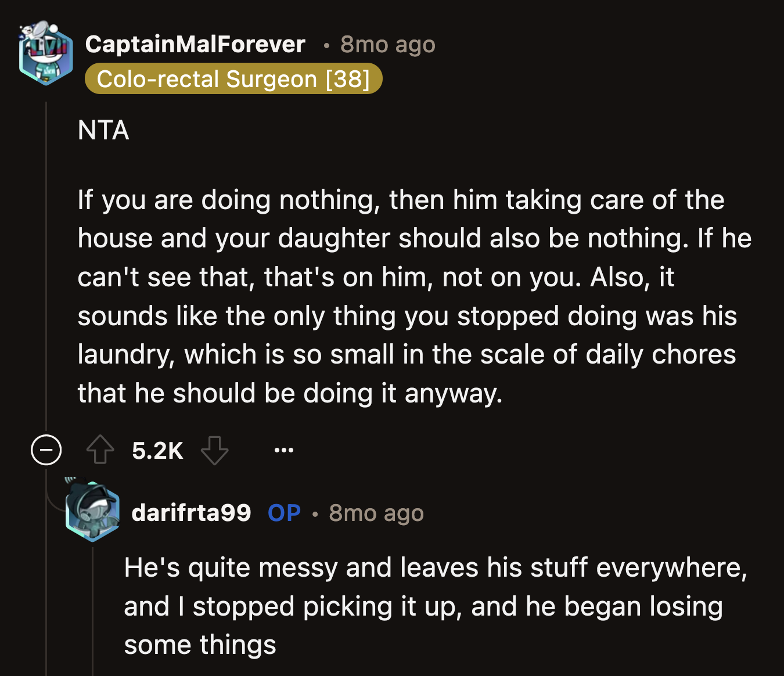Click the blue OP badge beside darifrta99
784x676 pixels.
283,513
